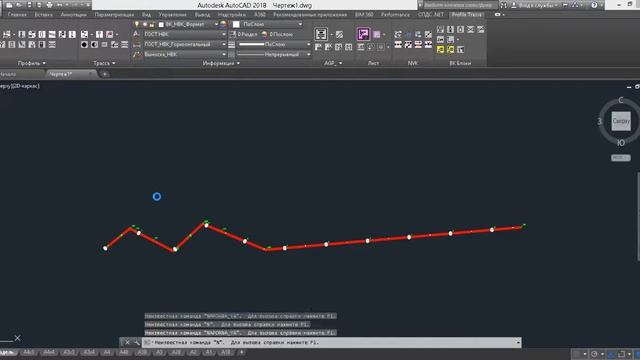Click ViewCube south direction Ю
This screenshot has height=360, width=640.
pos(621,143)
